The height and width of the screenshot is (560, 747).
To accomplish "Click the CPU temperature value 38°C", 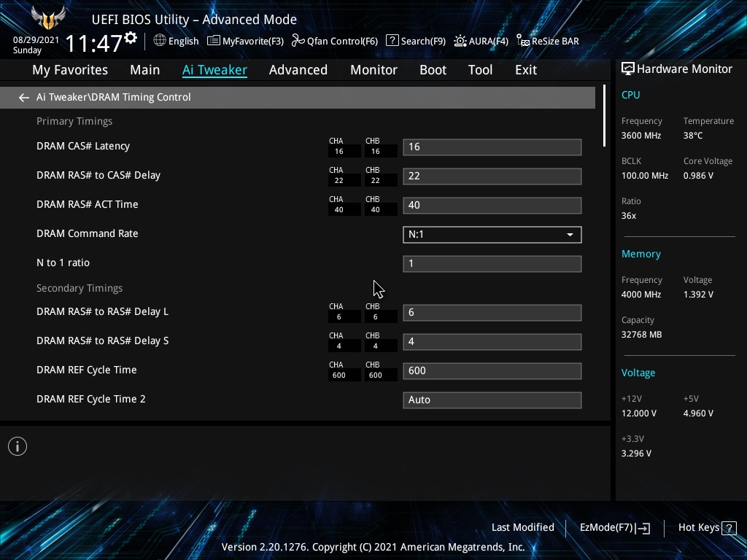I will [693, 136].
